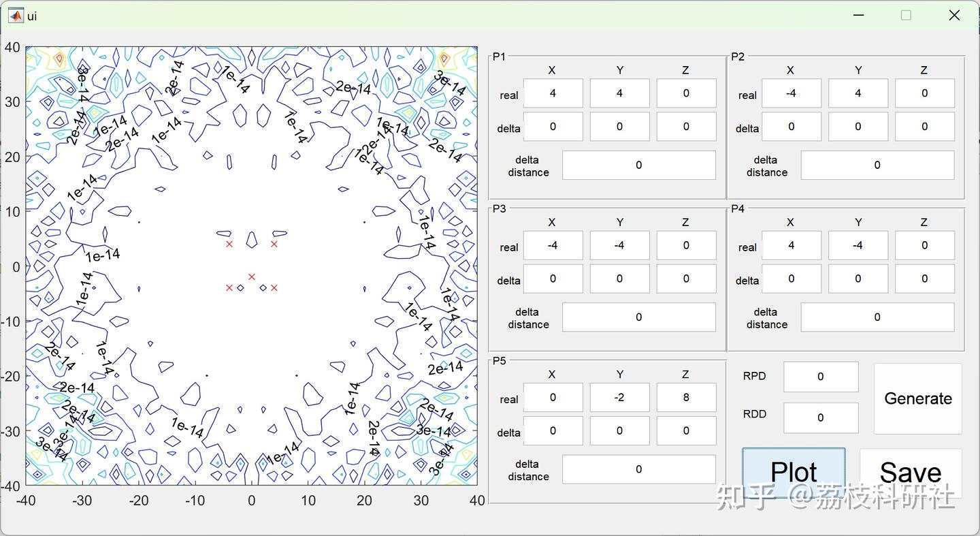This screenshot has height=536, width=980.
Task: Select the P4 delta Z field
Action: click(925, 279)
